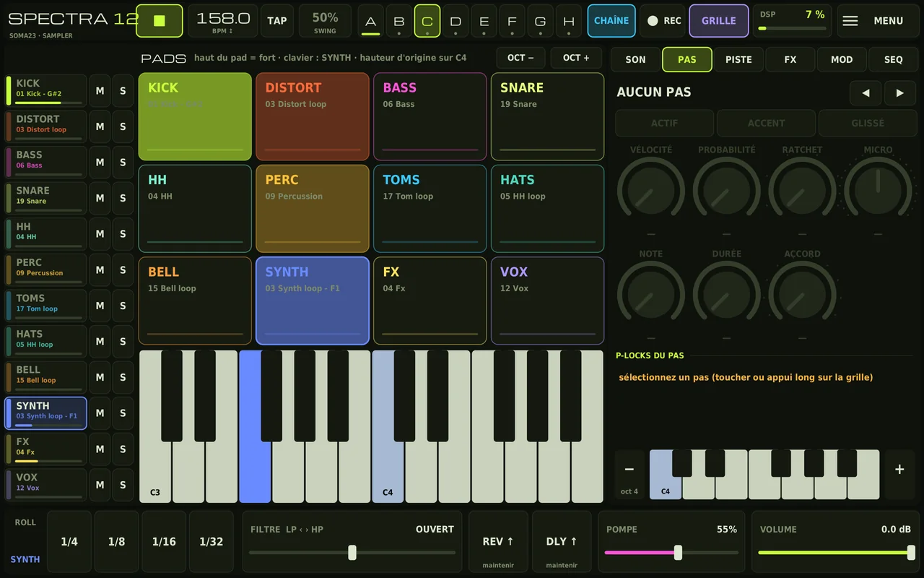
Task: Open the MOD tab
Action: (x=842, y=60)
